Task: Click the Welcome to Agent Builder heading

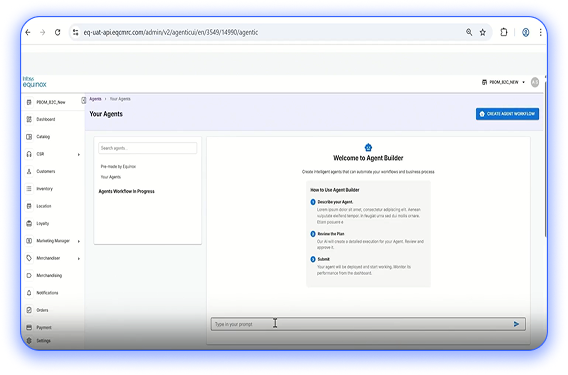Action: (368, 158)
